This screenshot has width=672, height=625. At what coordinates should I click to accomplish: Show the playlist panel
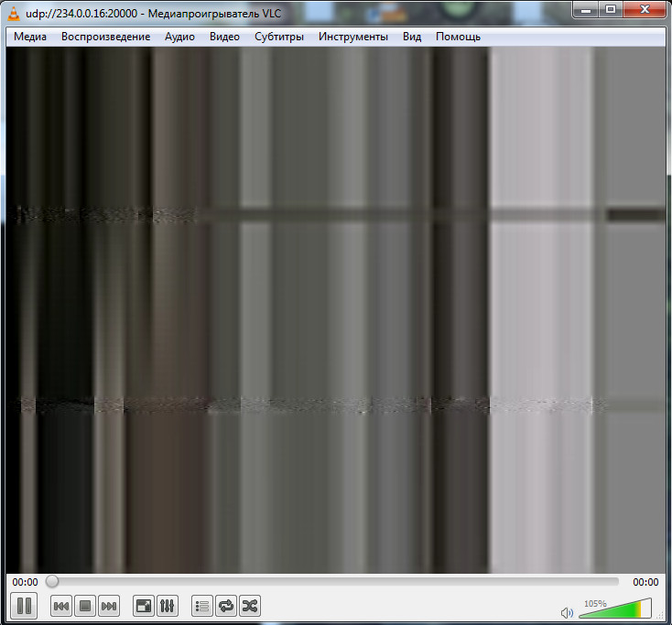pyautogui.click(x=201, y=606)
